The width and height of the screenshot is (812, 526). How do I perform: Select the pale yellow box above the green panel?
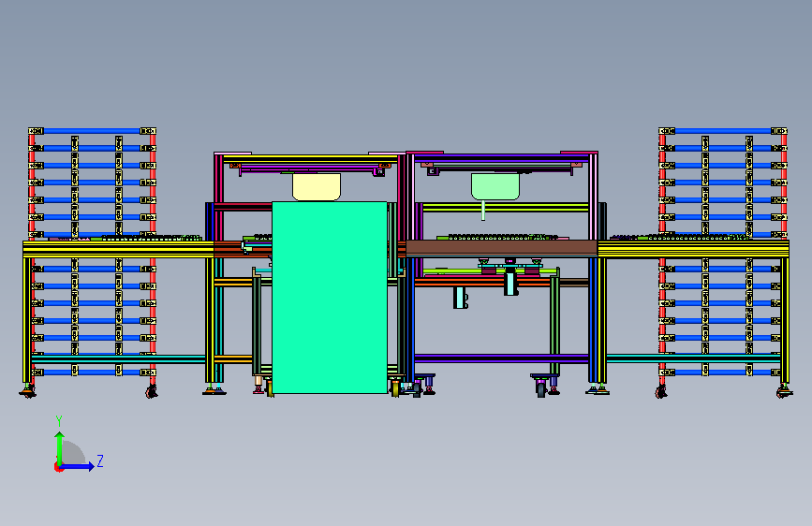click(317, 187)
